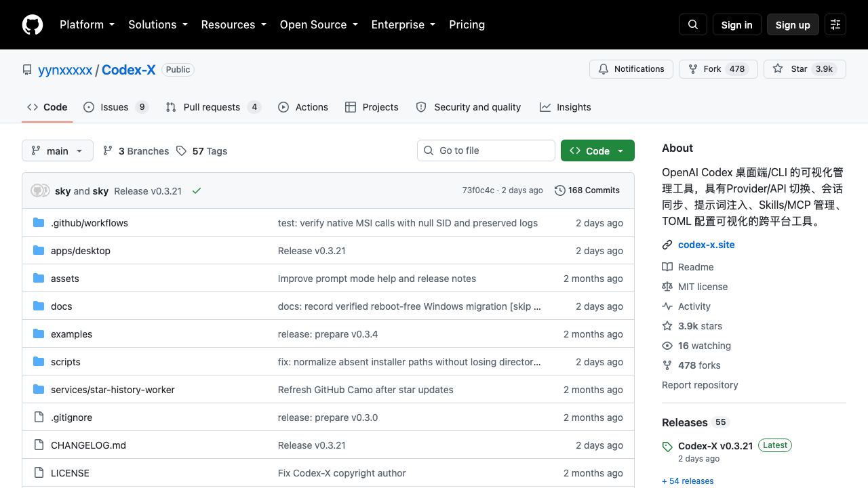Click the sky author avatars

(x=40, y=190)
